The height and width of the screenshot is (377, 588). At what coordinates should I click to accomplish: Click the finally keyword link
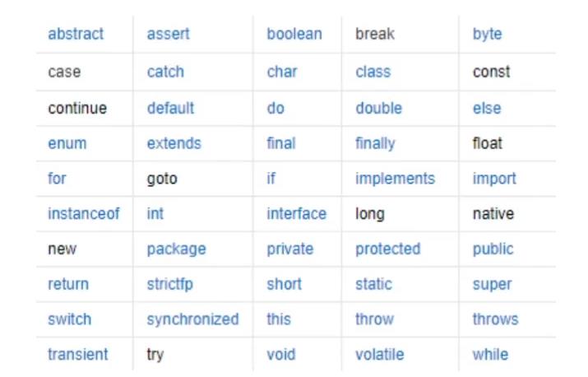pos(375,143)
